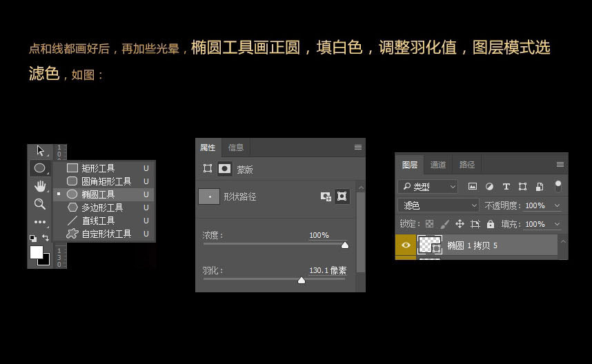Toggle artboard nesting lock icon
Viewport: 592px width, 364px height.
[475, 224]
